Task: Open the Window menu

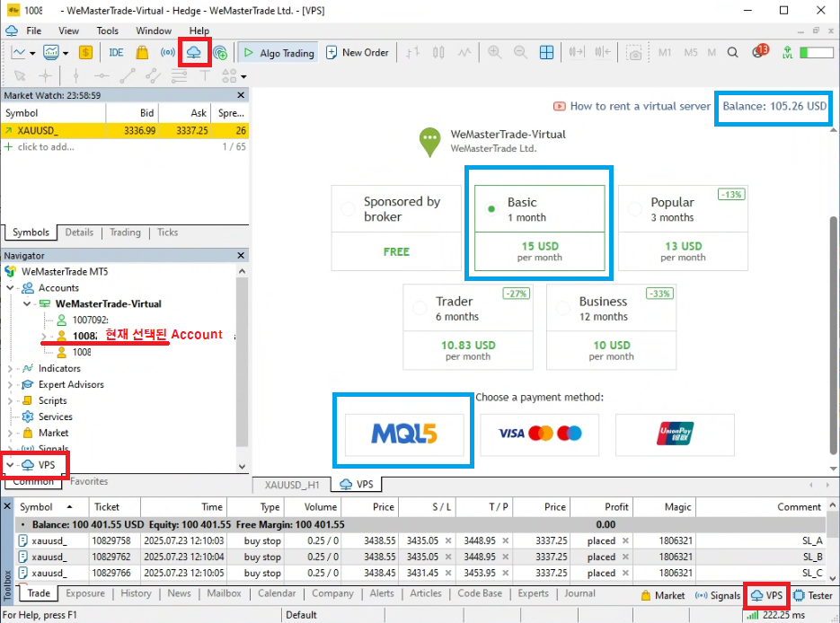Action: click(154, 31)
